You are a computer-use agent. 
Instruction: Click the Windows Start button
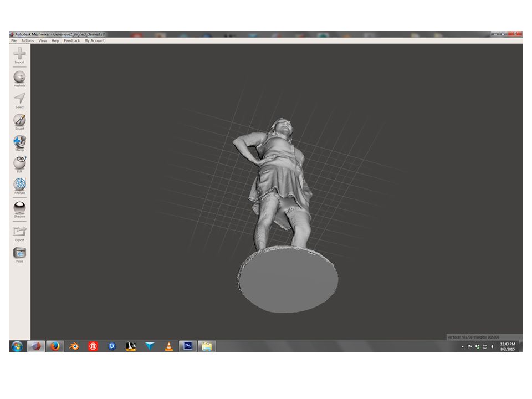coord(17,346)
